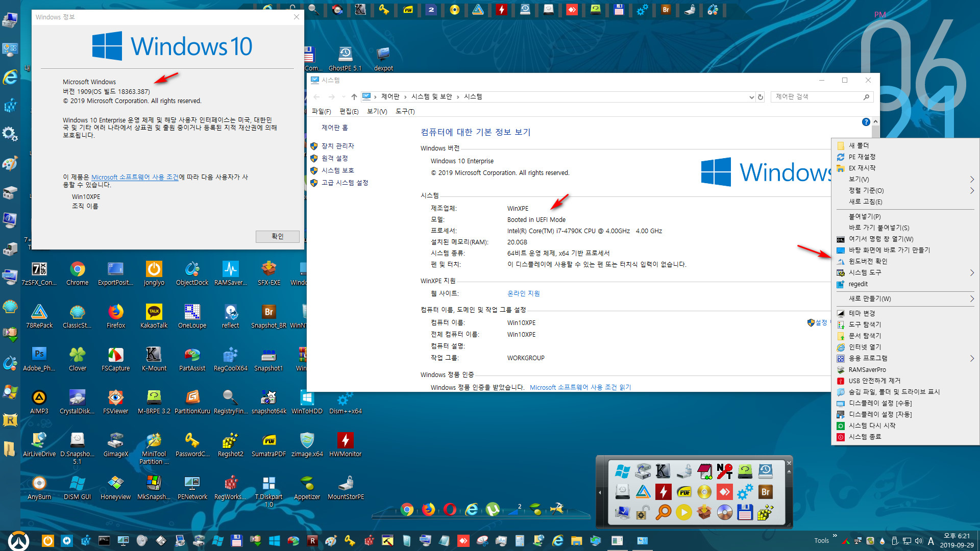The height and width of the screenshot is (551, 980).
Task: Open 장치 관리자 link
Action: point(337,146)
